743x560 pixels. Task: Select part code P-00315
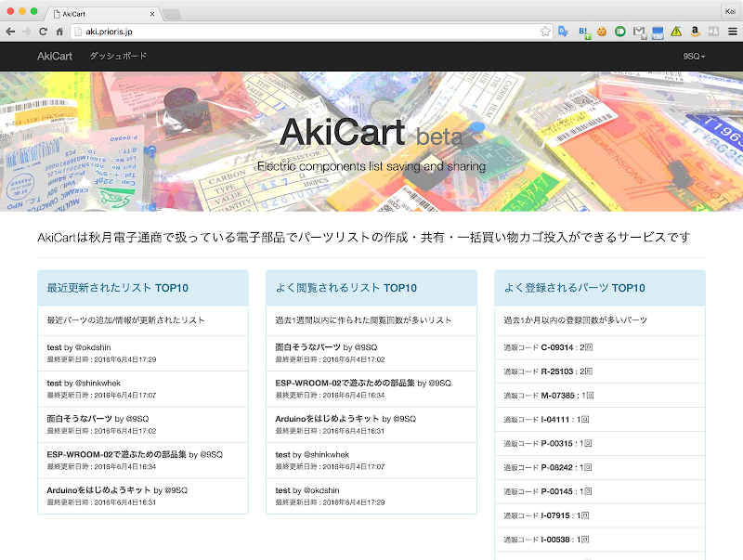(600, 444)
